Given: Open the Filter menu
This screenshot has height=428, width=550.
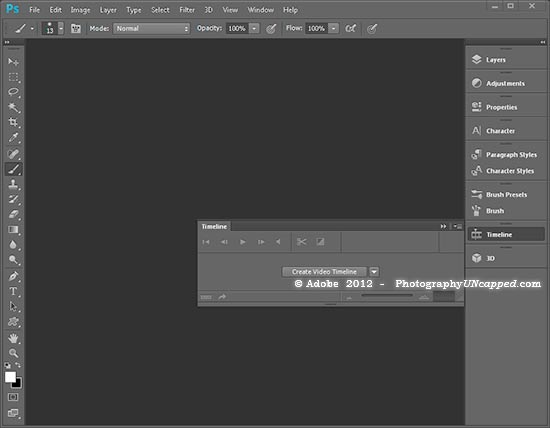Looking at the screenshot, I should tap(187, 10).
